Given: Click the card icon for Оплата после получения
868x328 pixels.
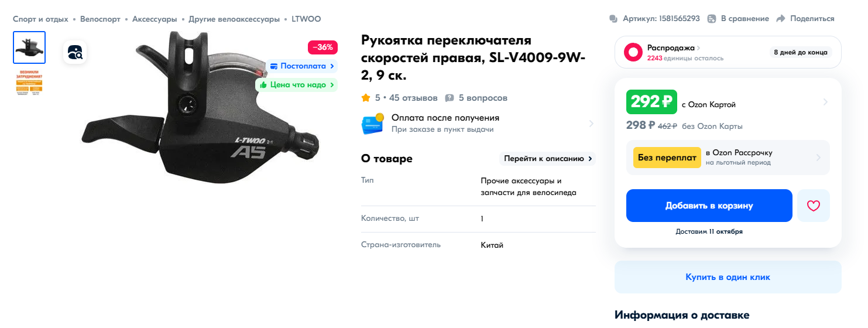Looking at the screenshot, I should [372, 124].
